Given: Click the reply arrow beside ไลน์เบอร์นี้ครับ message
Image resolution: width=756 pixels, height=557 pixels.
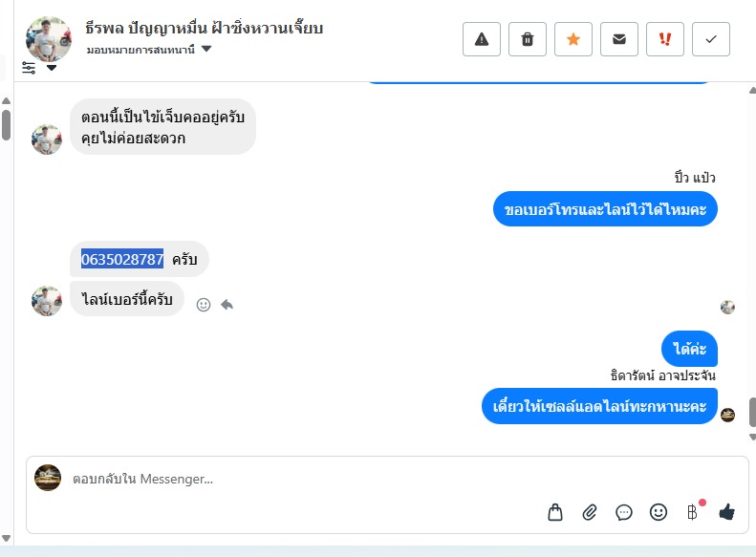Looking at the screenshot, I should [x=227, y=305].
